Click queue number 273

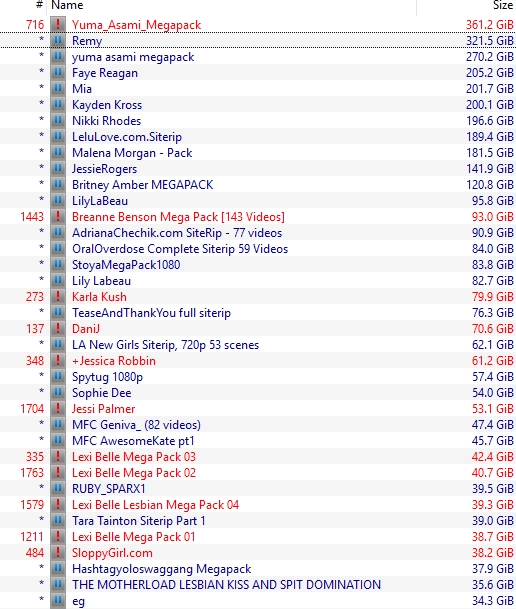35,297
